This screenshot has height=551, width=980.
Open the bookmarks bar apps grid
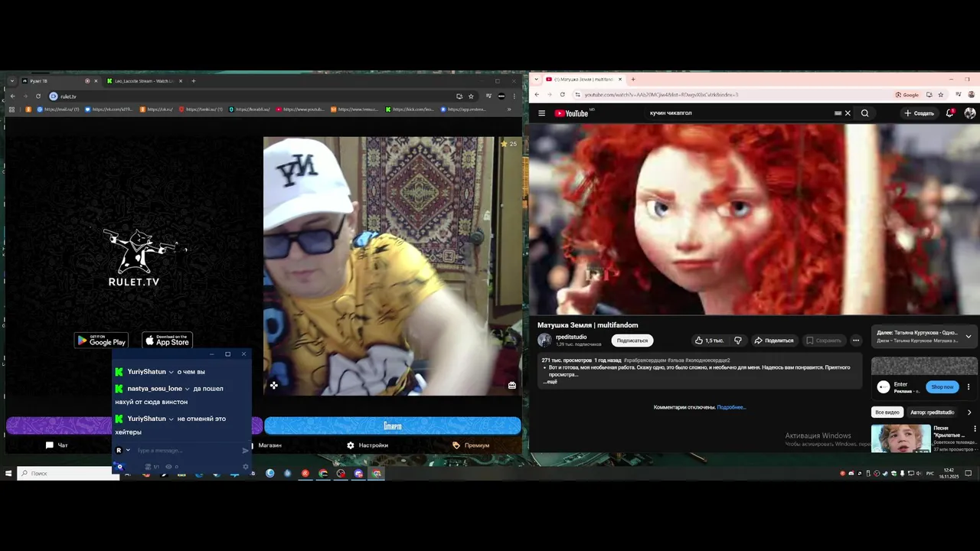(11, 109)
